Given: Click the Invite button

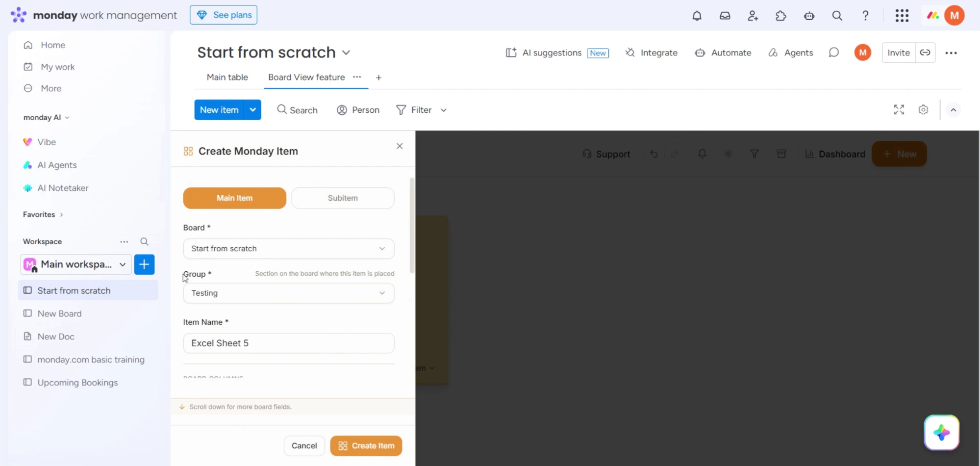Looking at the screenshot, I should pos(898,52).
